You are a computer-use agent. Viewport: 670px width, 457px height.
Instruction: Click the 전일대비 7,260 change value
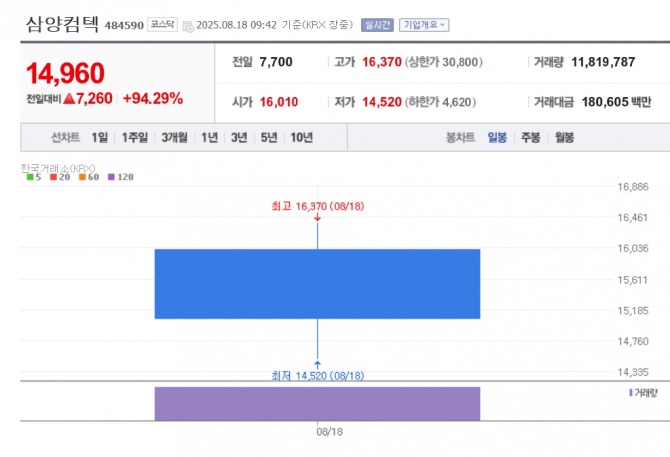coord(70,99)
